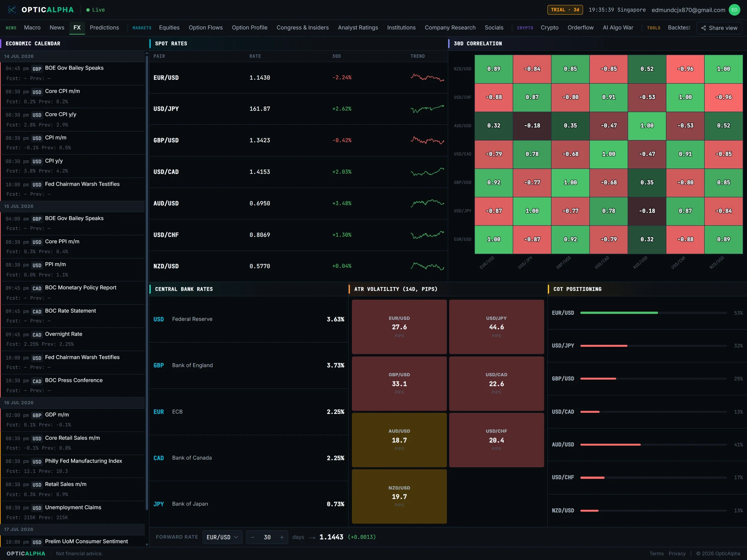Go to Institutions tab

click(401, 27)
